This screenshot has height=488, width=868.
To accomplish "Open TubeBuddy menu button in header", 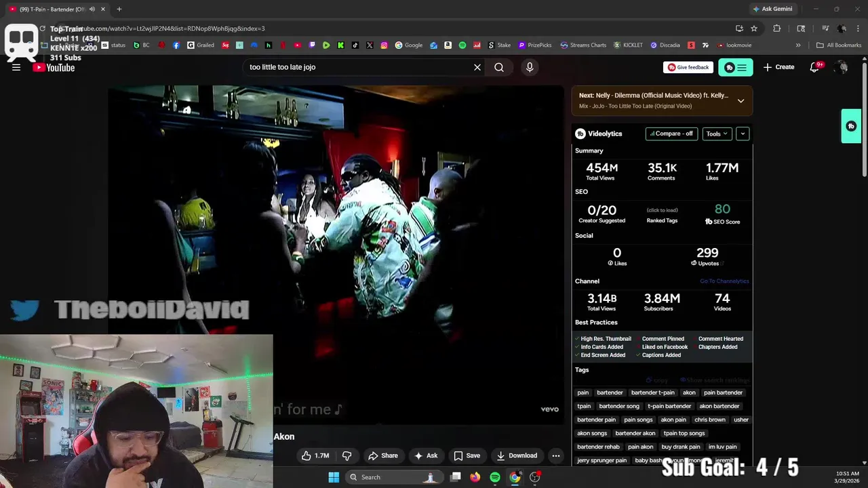I will pyautogui.click(x=736, y=67).
